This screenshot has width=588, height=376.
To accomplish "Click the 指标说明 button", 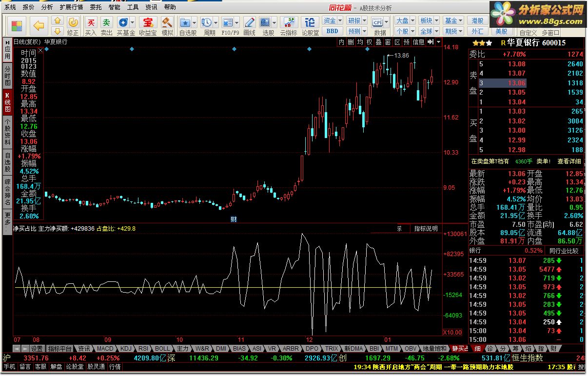I will 426,228.
